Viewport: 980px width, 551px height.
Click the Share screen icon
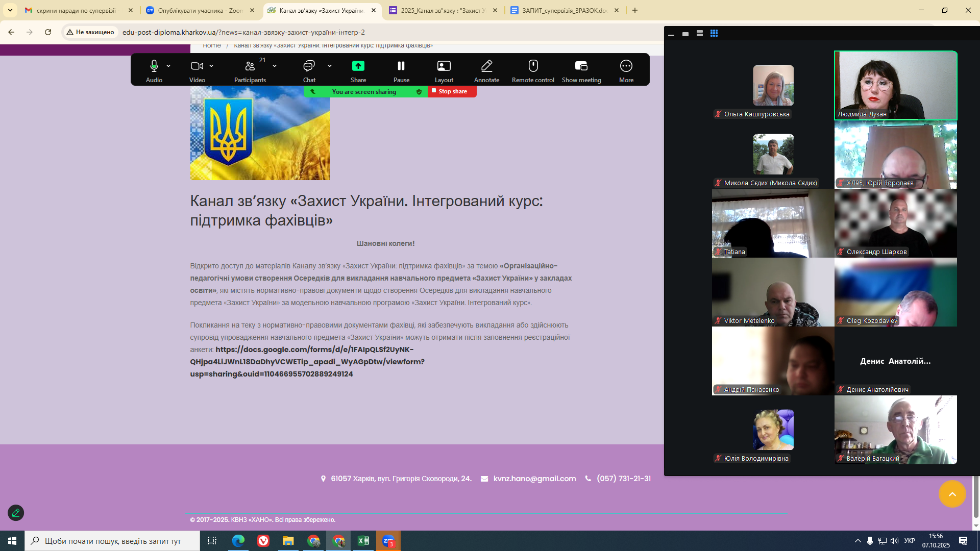click(358, 66)
